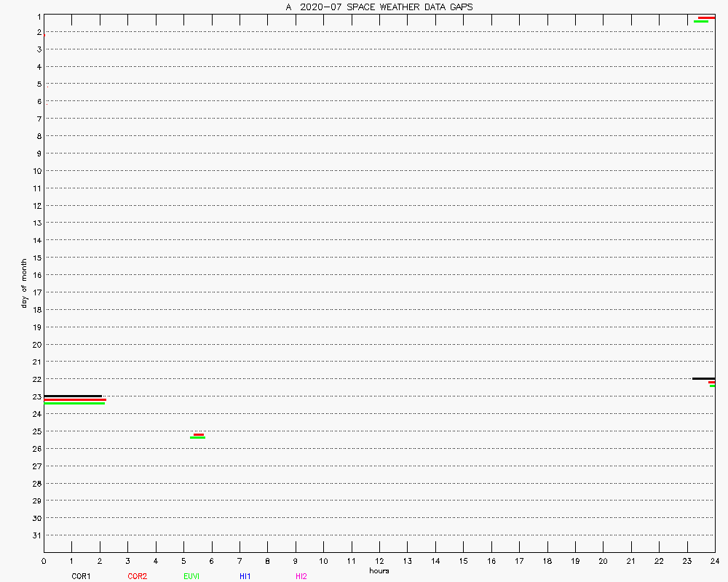Image resolution: width=728 pixels, height=582 pixels.
Task: Click the 'day of month' y-axis label
Action: click(24, 283)
